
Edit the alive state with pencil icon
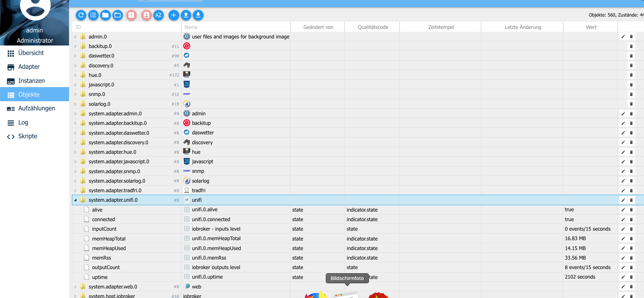pyautogui.click(x=623, y=209)
